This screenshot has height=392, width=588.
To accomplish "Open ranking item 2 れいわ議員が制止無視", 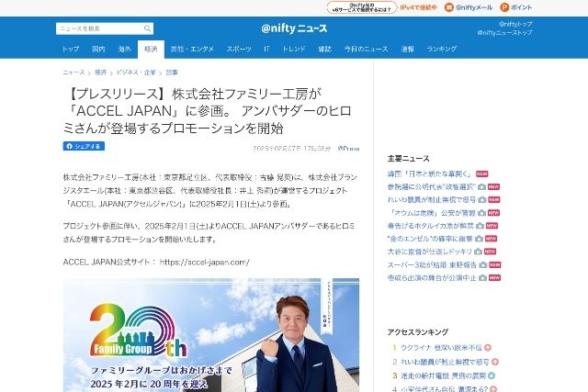I will point(445,362).
